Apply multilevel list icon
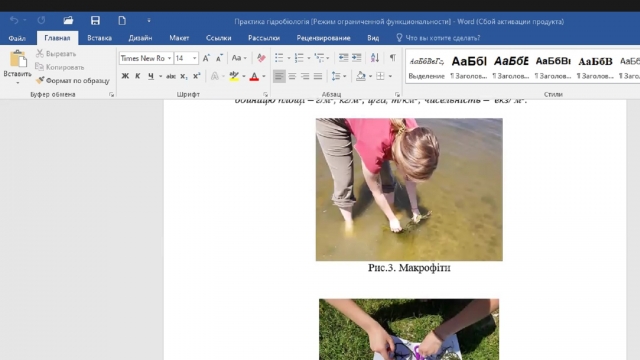The width and height of the screenshot is (640, 360). point(319,58)
